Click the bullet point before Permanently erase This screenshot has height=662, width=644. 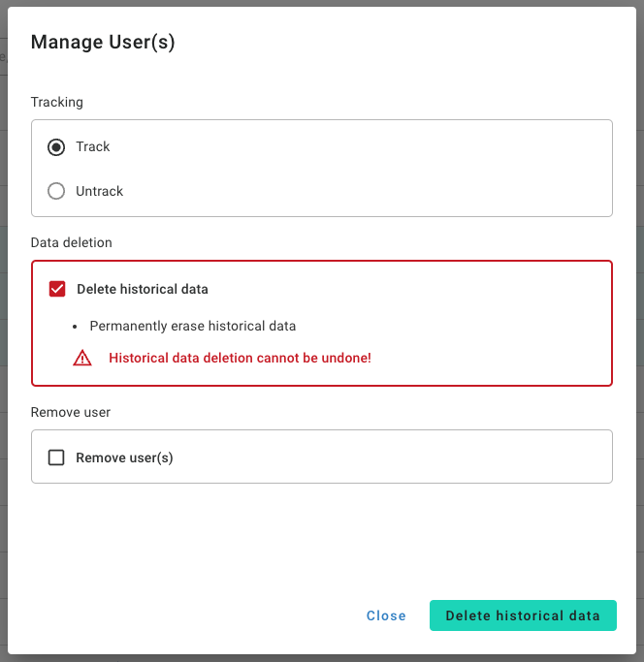(x=75, y=327)
